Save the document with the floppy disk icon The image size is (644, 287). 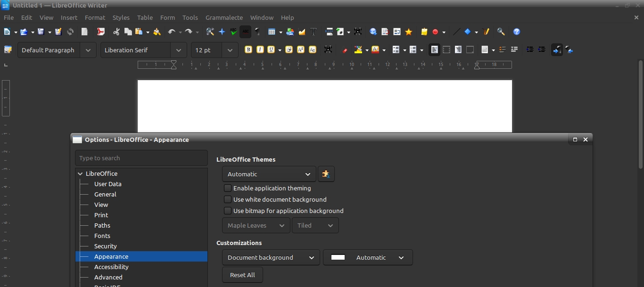pyautogui.click(x=41, y=32)
